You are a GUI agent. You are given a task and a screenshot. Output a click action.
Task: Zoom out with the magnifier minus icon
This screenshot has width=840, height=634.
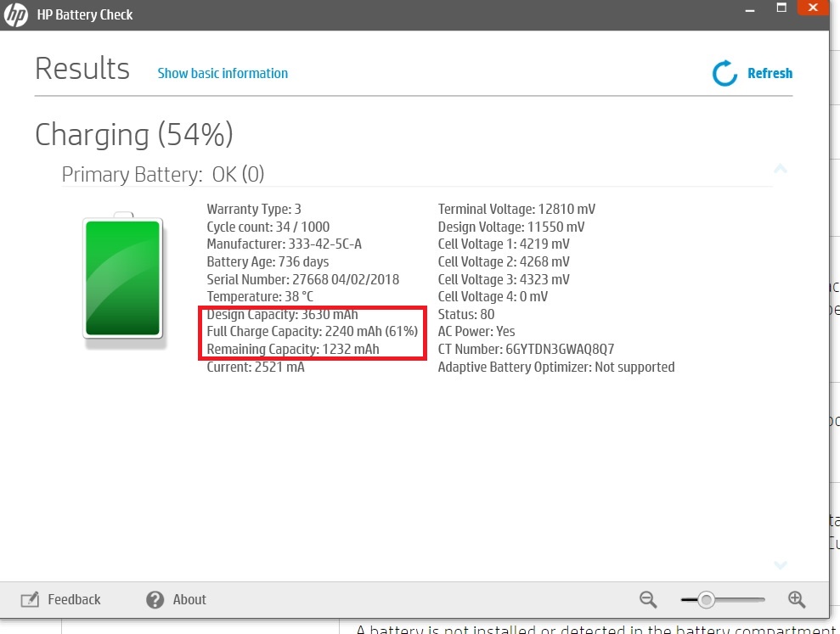[x=647, y=599]
